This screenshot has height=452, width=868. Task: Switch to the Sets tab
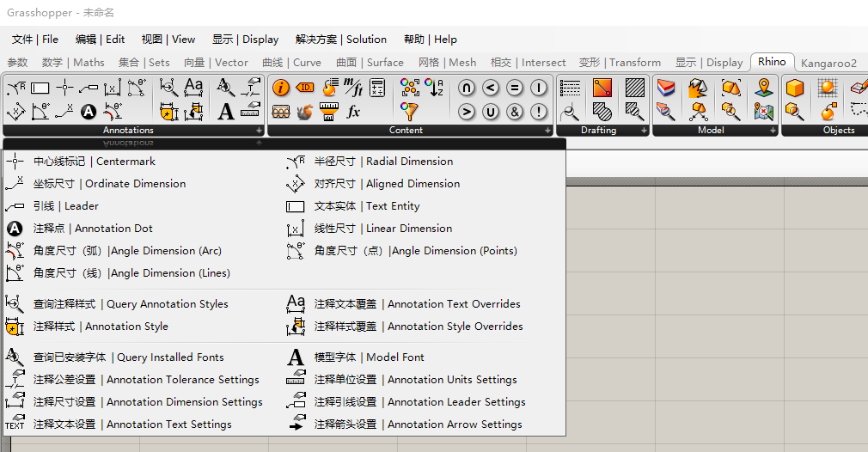click(144, 63)
